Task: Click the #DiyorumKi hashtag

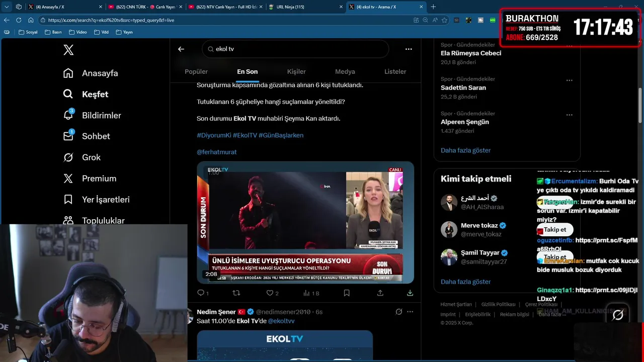Action: point(214,135)
